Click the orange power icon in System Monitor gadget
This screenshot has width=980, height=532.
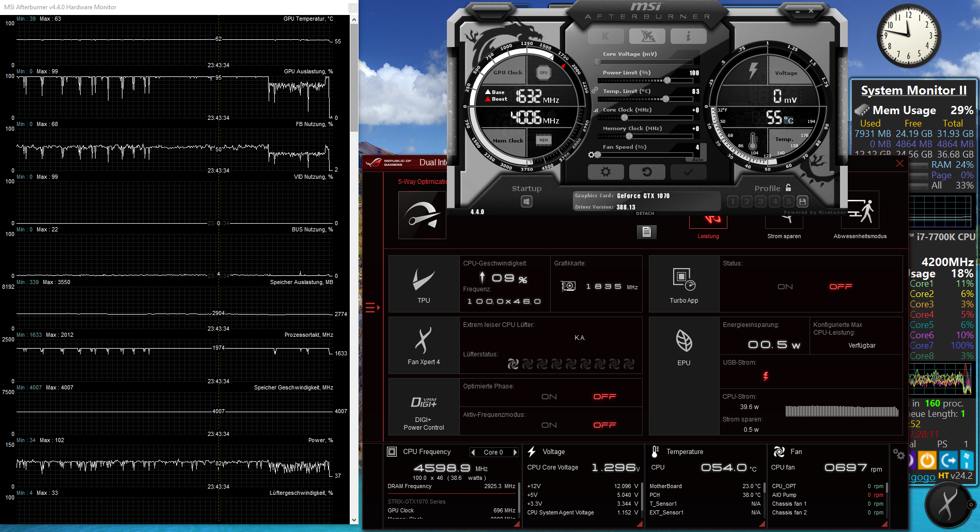click(x=927, y=460)
